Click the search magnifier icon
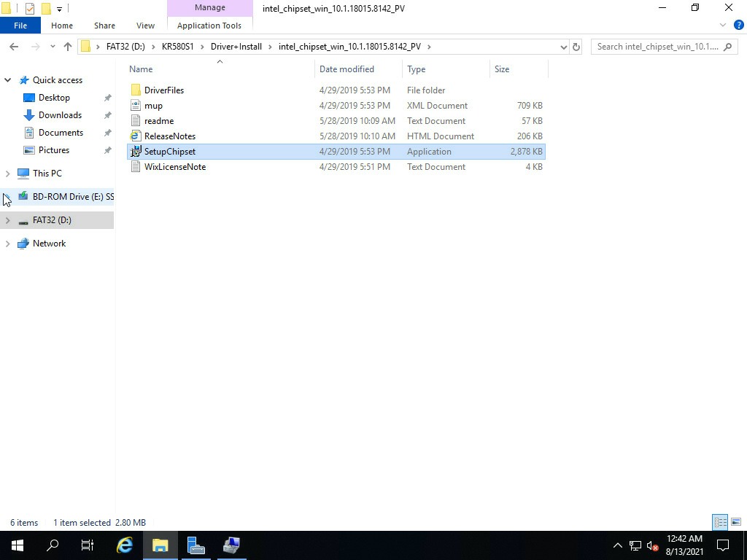The height and width of the screenshot is (560, 747). [727, 47]
